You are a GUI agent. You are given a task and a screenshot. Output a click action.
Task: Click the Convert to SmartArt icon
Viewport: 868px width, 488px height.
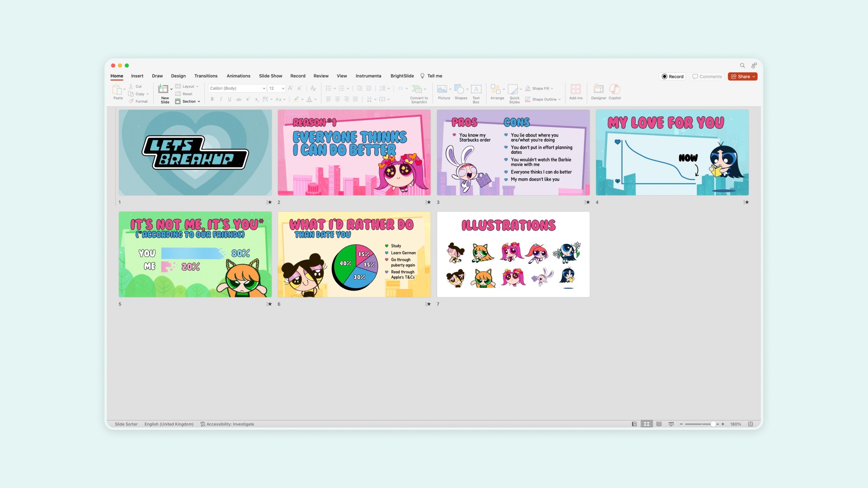tap(417, 89)
